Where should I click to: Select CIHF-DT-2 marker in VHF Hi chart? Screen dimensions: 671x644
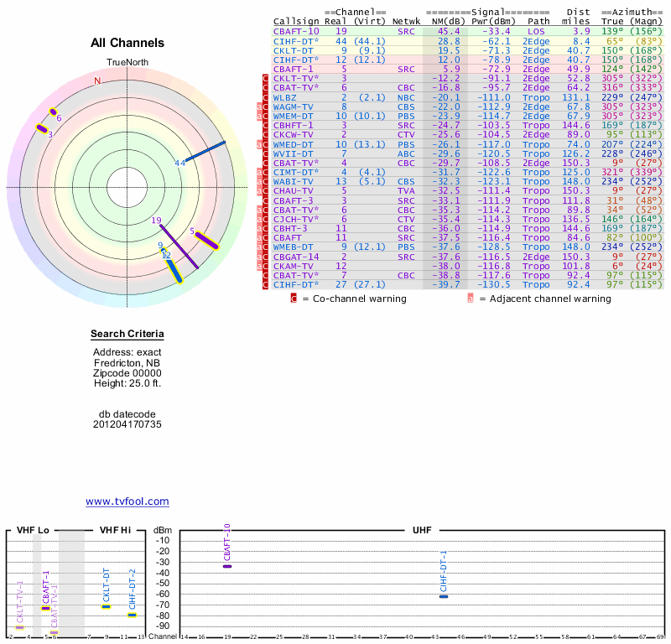132,615
